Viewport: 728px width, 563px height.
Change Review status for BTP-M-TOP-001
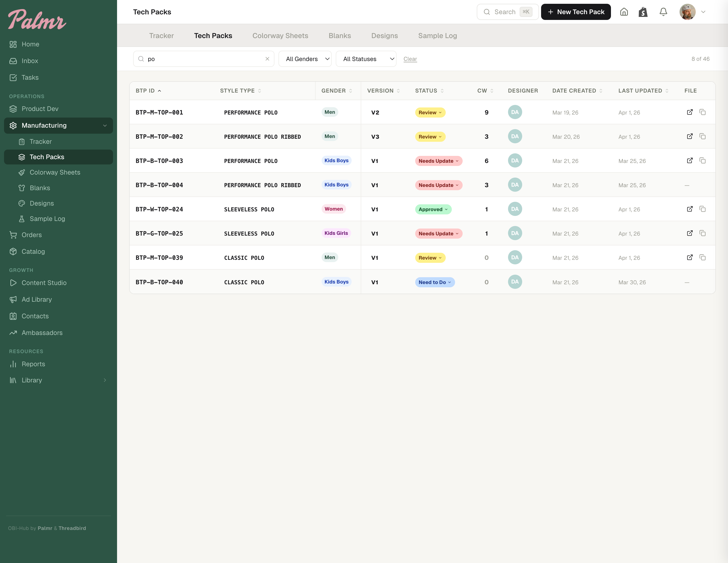click(x=430, y=112)
